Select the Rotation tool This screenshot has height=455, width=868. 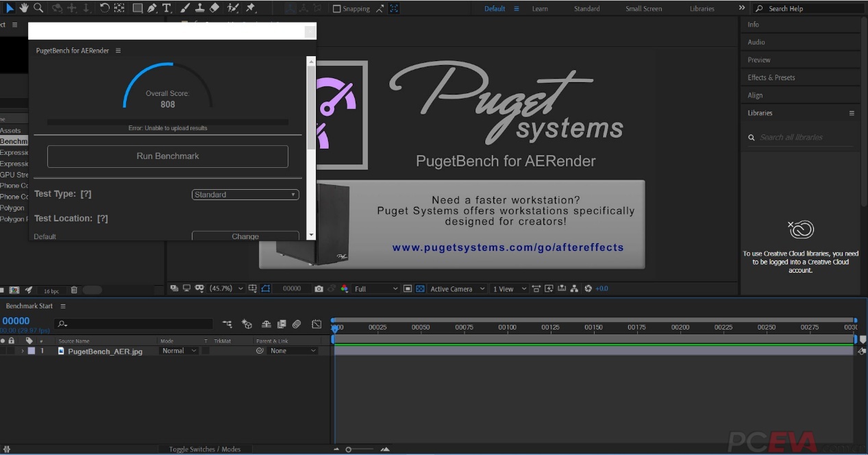point(104,8)
